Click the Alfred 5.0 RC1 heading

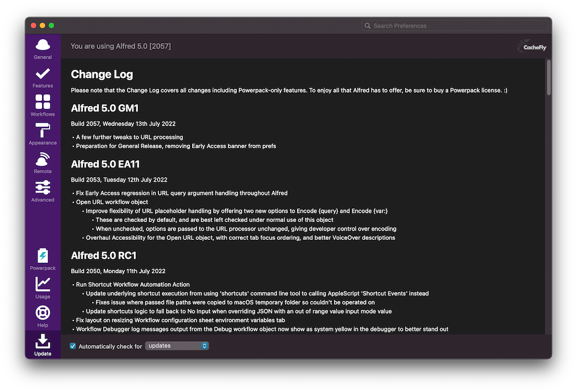(x=103, y=255)
